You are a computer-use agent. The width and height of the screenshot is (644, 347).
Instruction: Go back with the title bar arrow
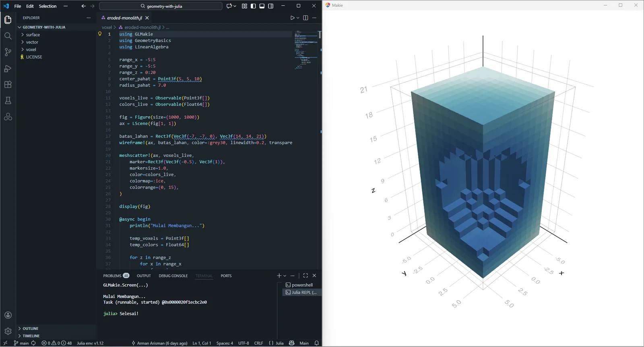(83, 6)
